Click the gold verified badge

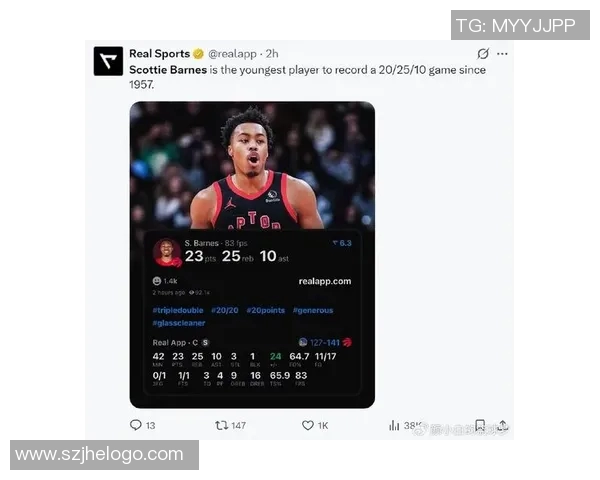point(198,54)
